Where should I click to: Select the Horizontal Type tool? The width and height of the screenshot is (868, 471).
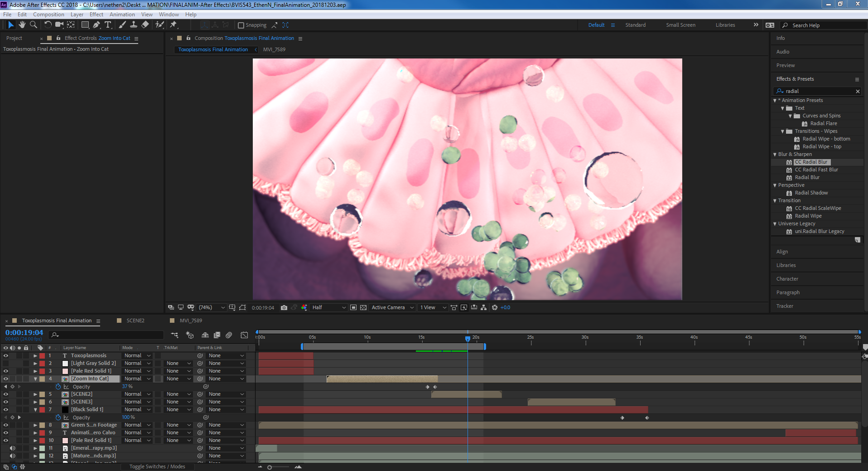tap(108, 25)
